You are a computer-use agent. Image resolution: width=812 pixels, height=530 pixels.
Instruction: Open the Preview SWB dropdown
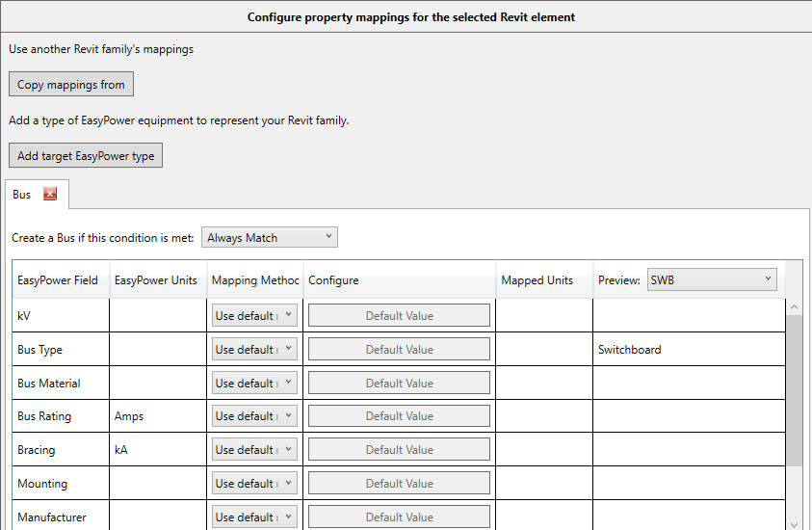point(712,279)
